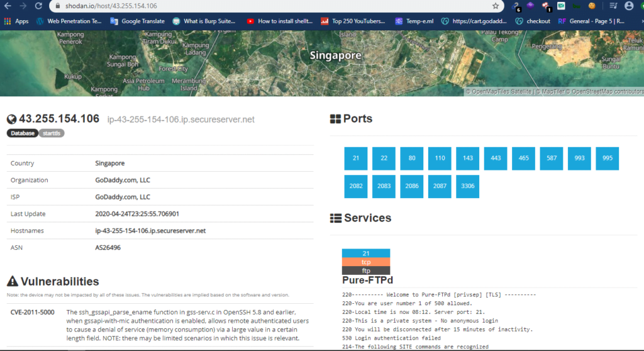The height and width of the screenshot is (351, 644).
Task: Click the Last Update timestamp value
Action: 136,214
